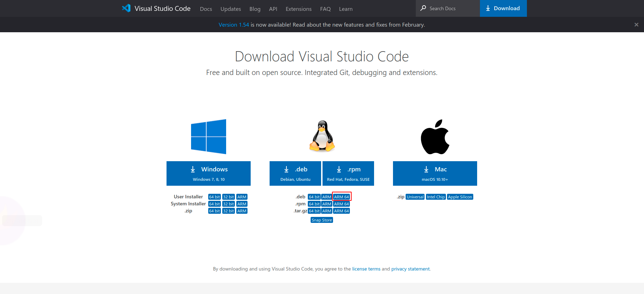Download User Installer 64 bit
Screen dimensions: 644x294
coord(215,197)
